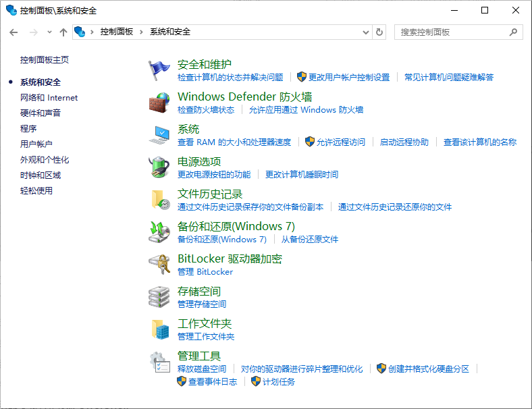Viewport: 532px width, 409px height.
Task: Click 管理存储空间 link
Action: click(x=202, y=304)
